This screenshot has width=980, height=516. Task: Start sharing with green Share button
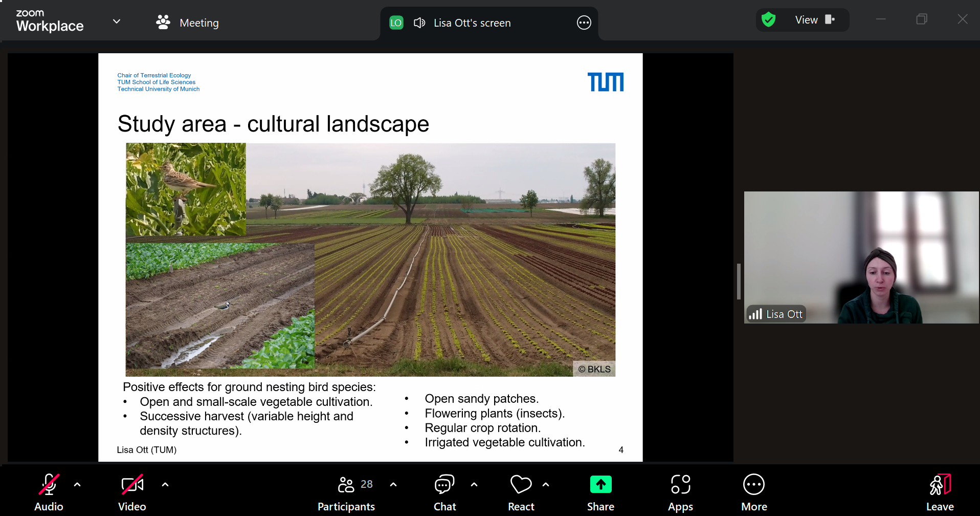tap(600, 492)
